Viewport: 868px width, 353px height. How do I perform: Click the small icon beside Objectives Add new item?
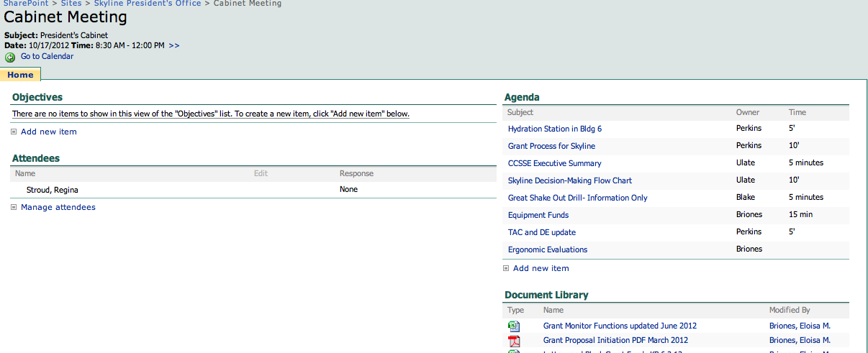pyautogui.click(x=14, y=132)
